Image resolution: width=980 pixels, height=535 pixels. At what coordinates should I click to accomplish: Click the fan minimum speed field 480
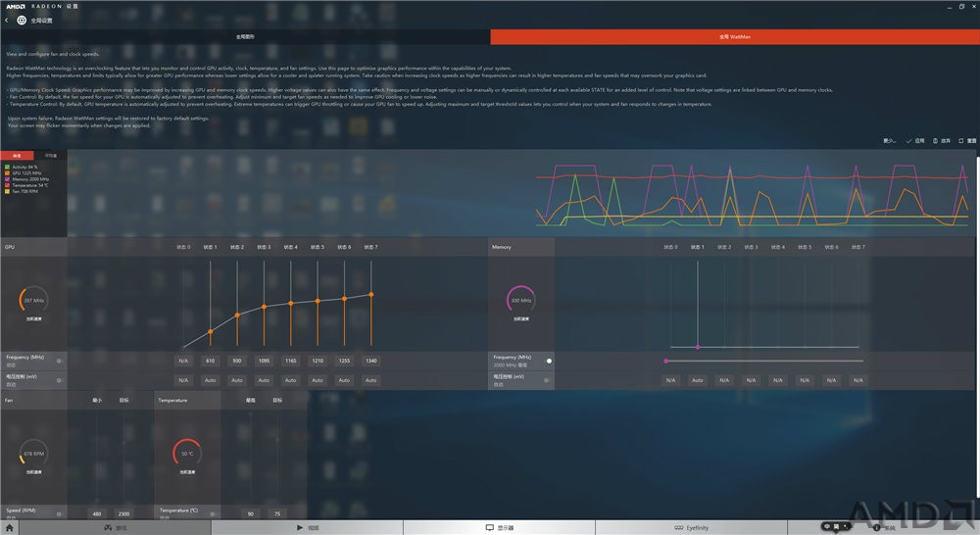tap(97, 513)
